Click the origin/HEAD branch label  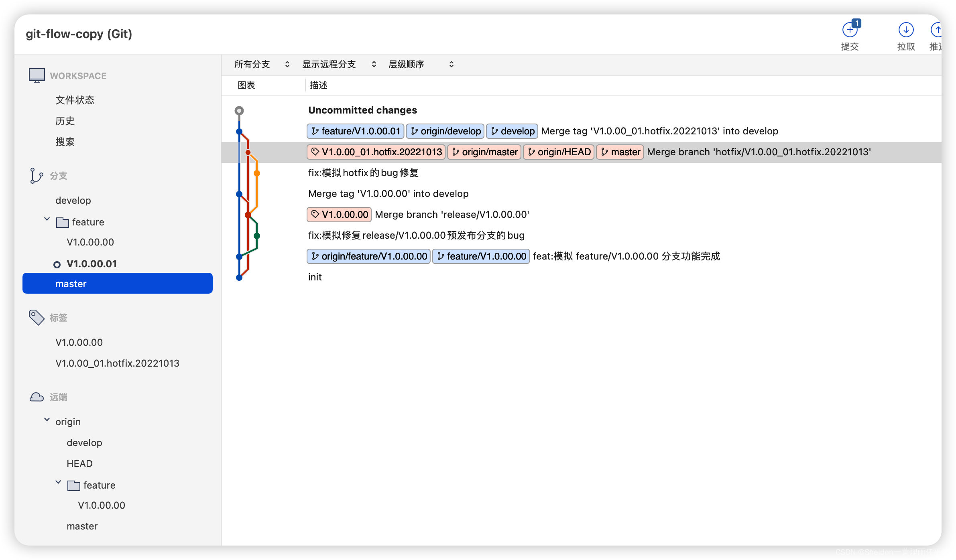[559, 152]
